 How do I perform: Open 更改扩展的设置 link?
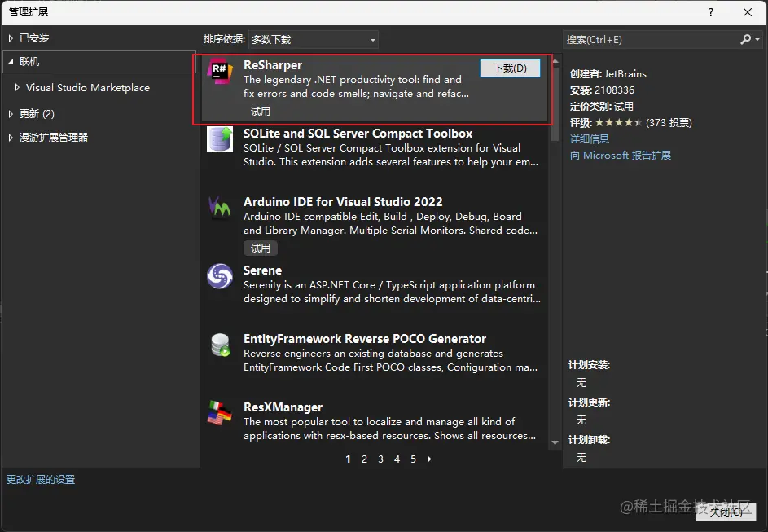coord(41,480)
